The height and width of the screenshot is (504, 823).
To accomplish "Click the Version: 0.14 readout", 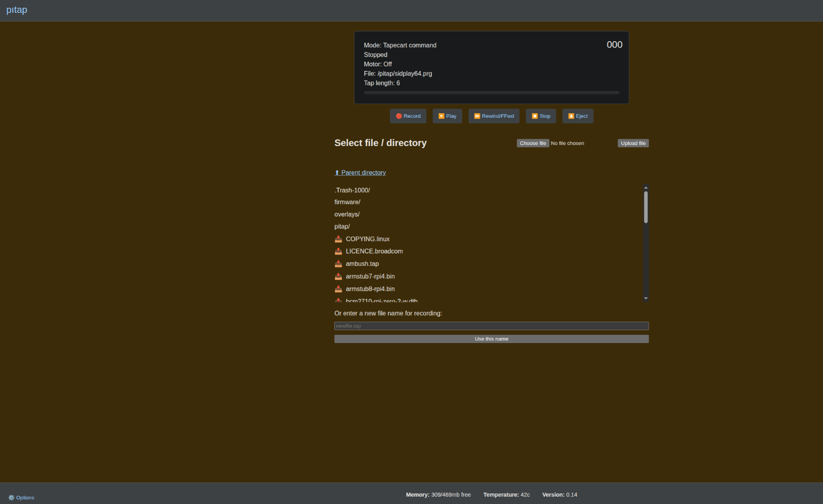I will pyautogui.click(x=560, y=495).
